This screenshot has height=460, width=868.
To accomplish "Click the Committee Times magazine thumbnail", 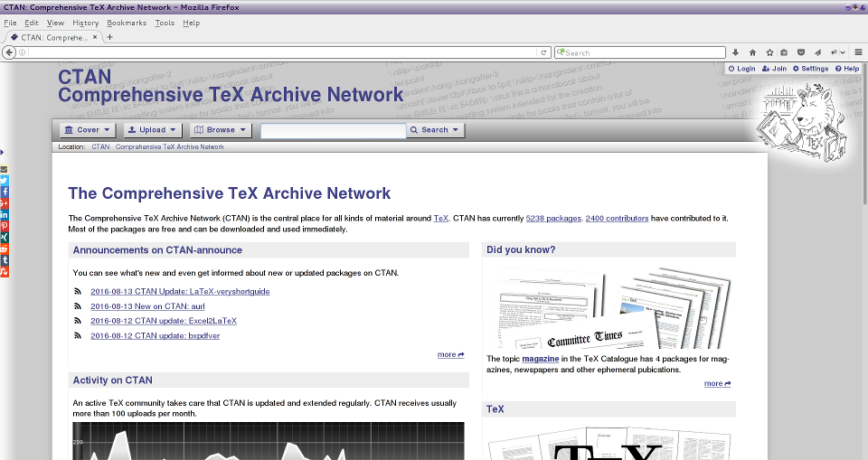I will click(x=608, y=308).
